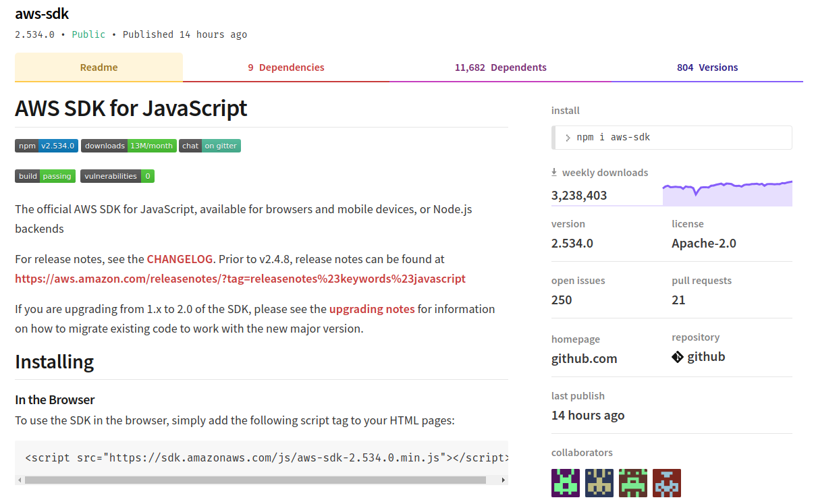Click the code block horizontal scrollbar

point(255,480)
